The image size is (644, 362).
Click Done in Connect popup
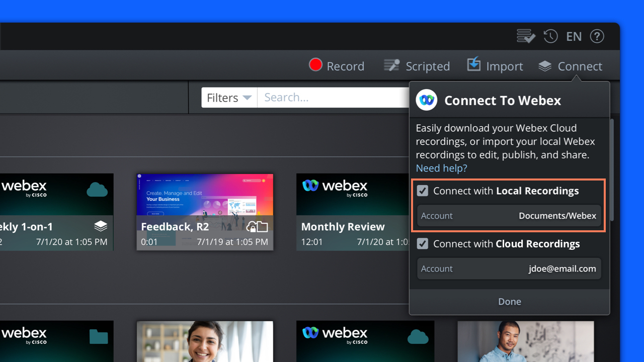tap(510, 302)
